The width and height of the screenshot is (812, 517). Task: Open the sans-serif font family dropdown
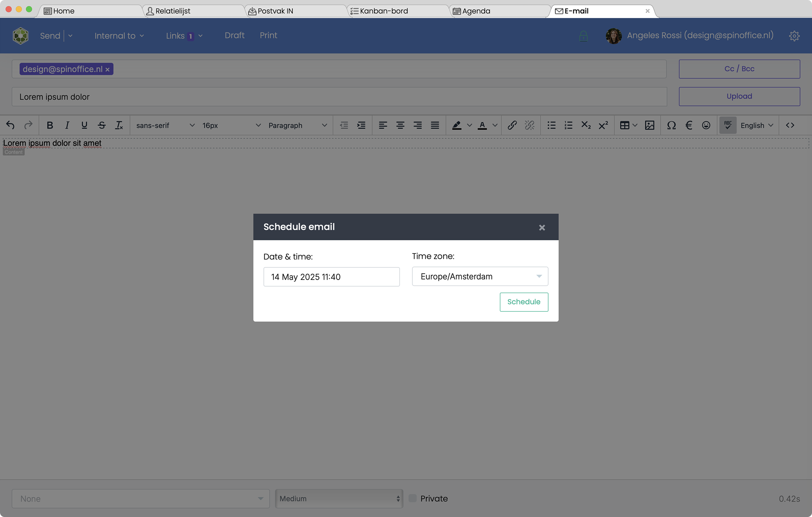pyautogui.click(x=165, y=125)
